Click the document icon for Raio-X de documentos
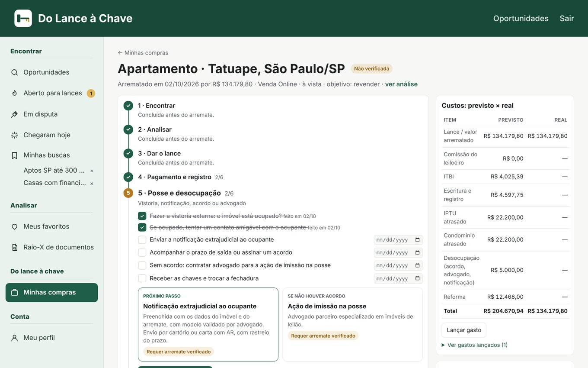Viewport: 588px width, 368px height. click(x=15, y=247)
